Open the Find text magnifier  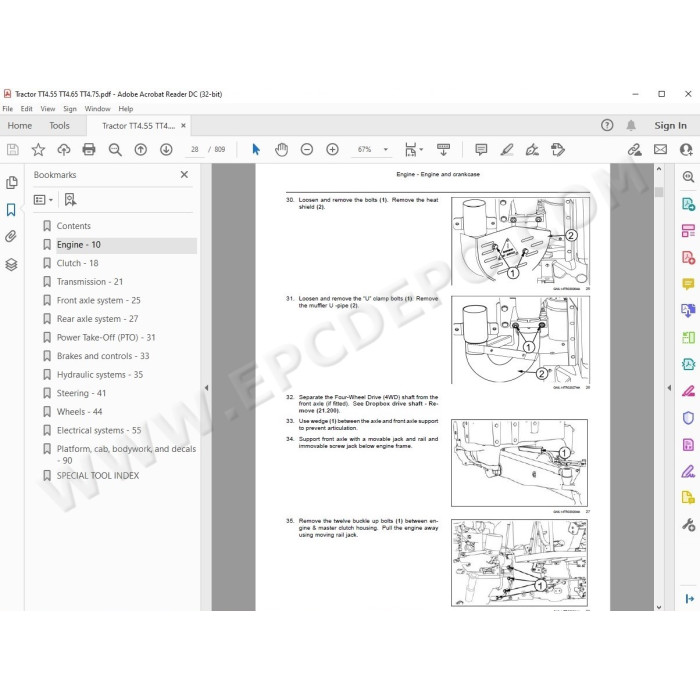(115, 150)
